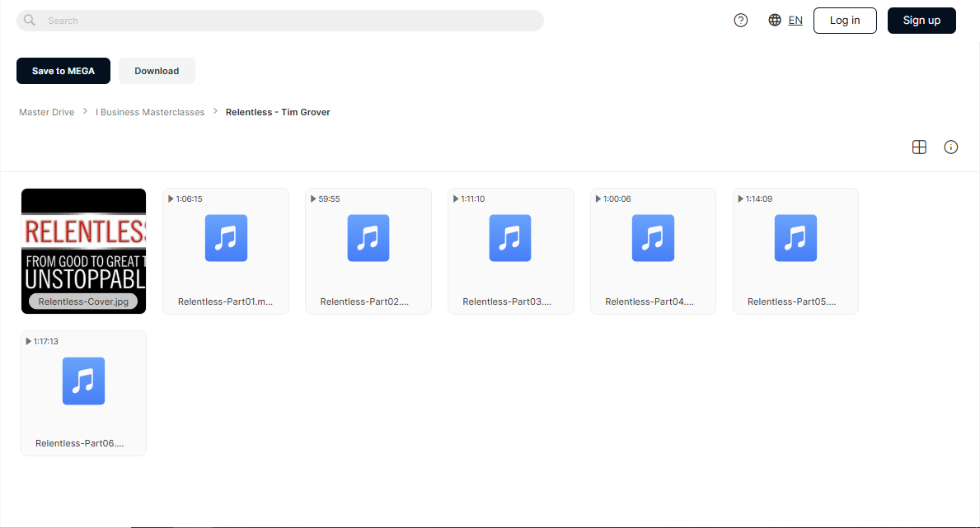Select the Relentless-Part04.... file name
Image resolution: width=980 pixels, height=528 pixels.
click(x=649, y=301)
